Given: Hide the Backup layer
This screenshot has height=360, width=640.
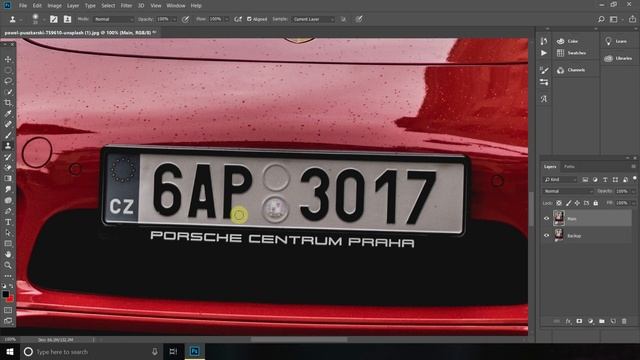Looking at the screenshot, I should coord(547,236).
